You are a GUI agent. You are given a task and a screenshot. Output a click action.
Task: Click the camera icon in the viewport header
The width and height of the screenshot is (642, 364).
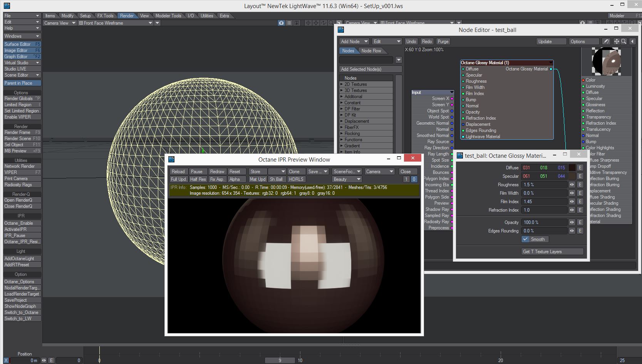(x=281, y=23)
